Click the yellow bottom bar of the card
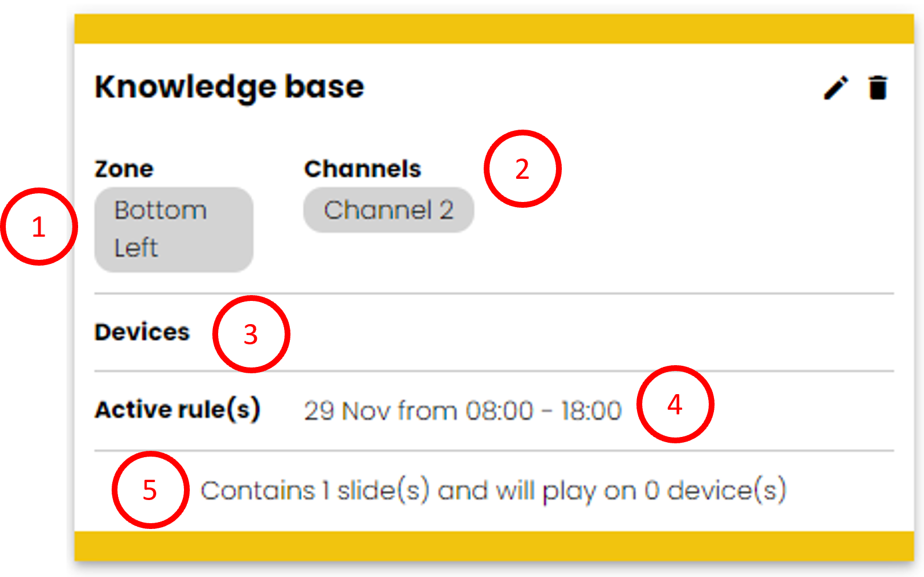This screenshot has height=577, width=924. [x=494, y=546]
